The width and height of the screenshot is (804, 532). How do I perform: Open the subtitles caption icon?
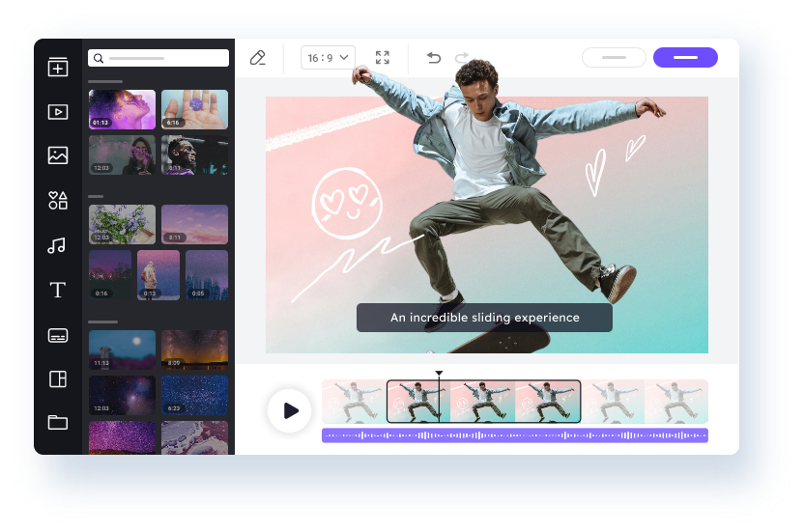58,335
